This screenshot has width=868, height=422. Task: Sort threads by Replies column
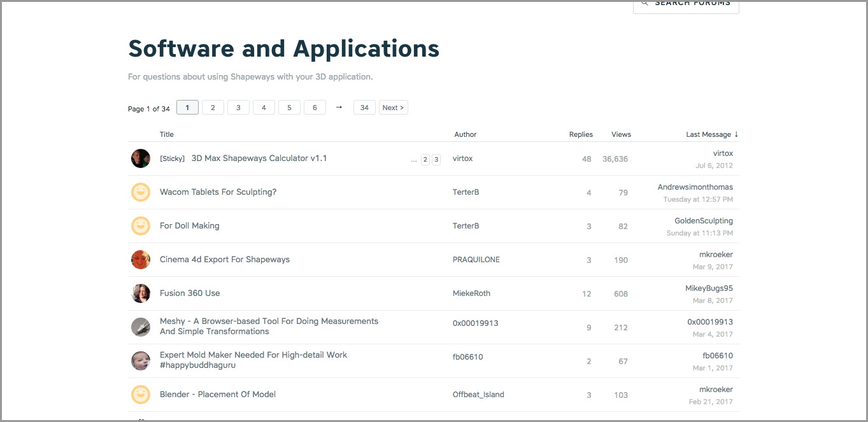(x=581, y=134)
